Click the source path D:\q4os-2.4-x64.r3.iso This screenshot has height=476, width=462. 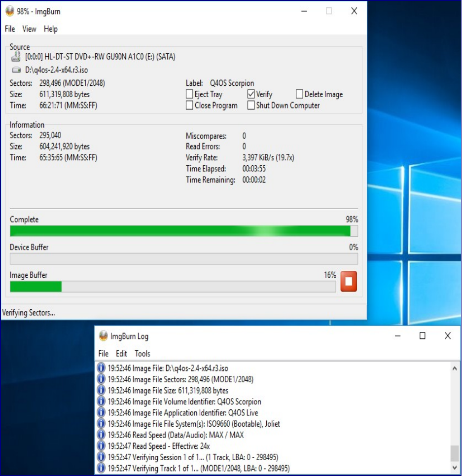pyautogui.click(x=56, y=70)
